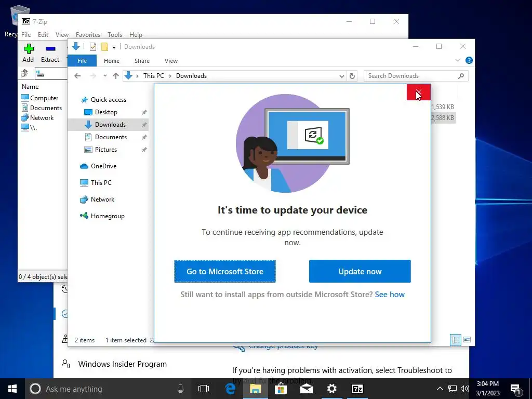532x399 pixels.
Task: Open 7-Zip Favorites menu
Action: 88,35
